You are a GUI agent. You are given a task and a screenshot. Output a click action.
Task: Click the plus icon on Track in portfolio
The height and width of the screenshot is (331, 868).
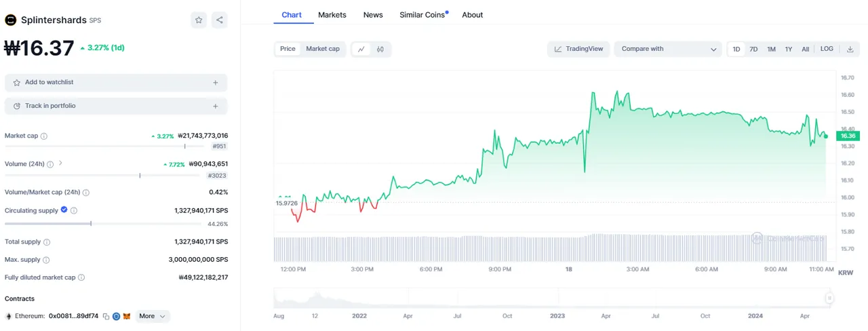click(x=216, y=106)
